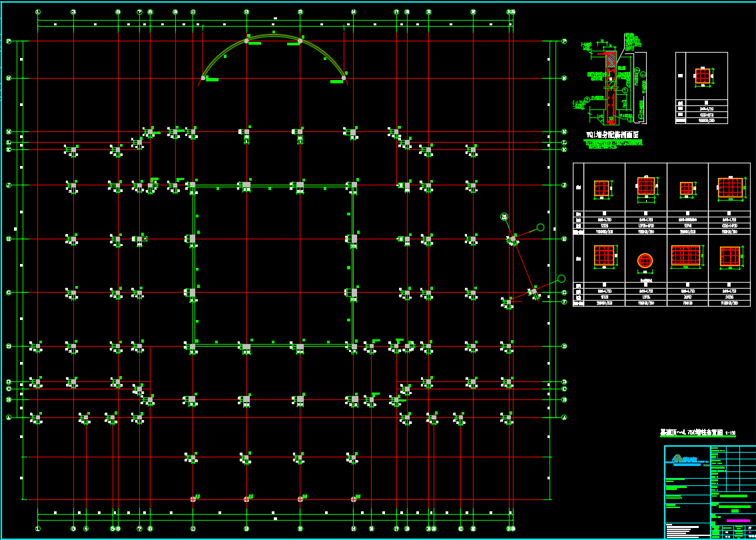Viewport: 756px width, 540px height.
Task: Click the circular column section in the schedule
Action: (x=644, y=261)
